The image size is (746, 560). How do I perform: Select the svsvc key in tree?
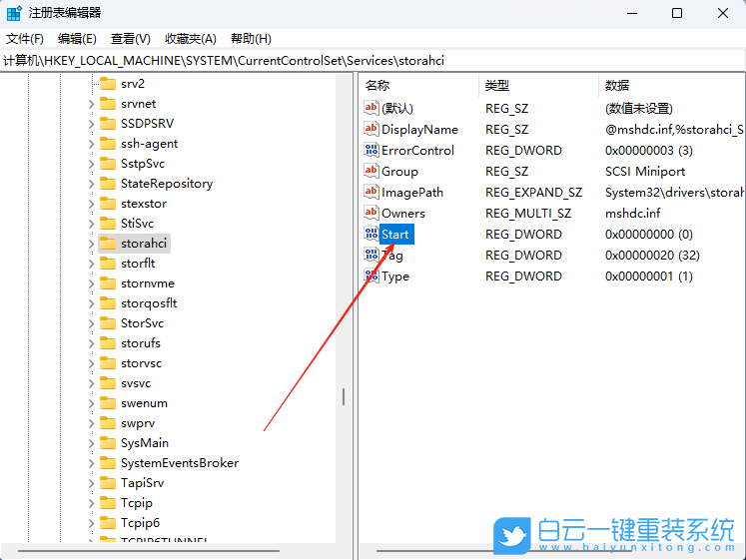[136, 383]
